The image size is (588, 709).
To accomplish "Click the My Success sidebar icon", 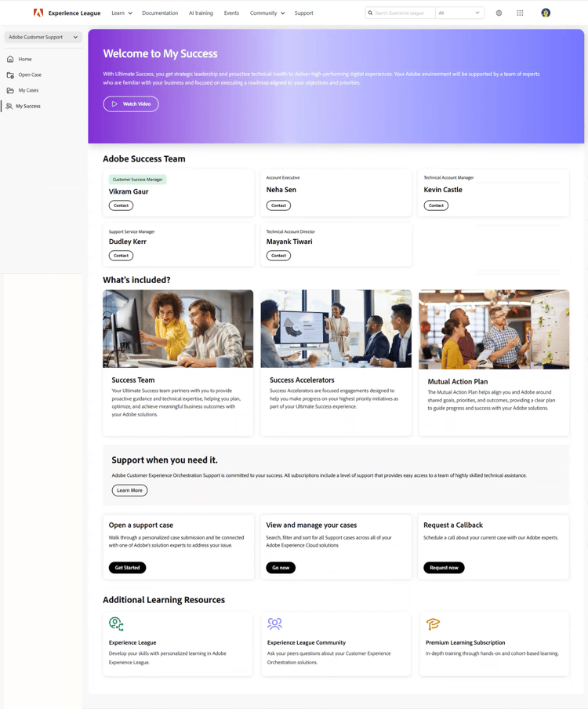I will click(x=9, y=106).
